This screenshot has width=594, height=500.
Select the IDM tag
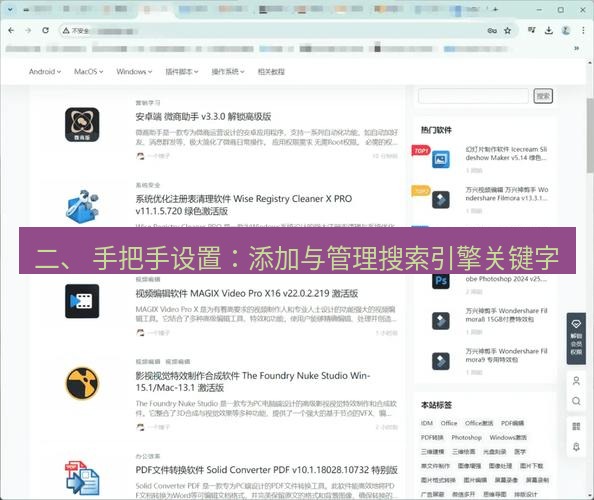pos(427,423)
